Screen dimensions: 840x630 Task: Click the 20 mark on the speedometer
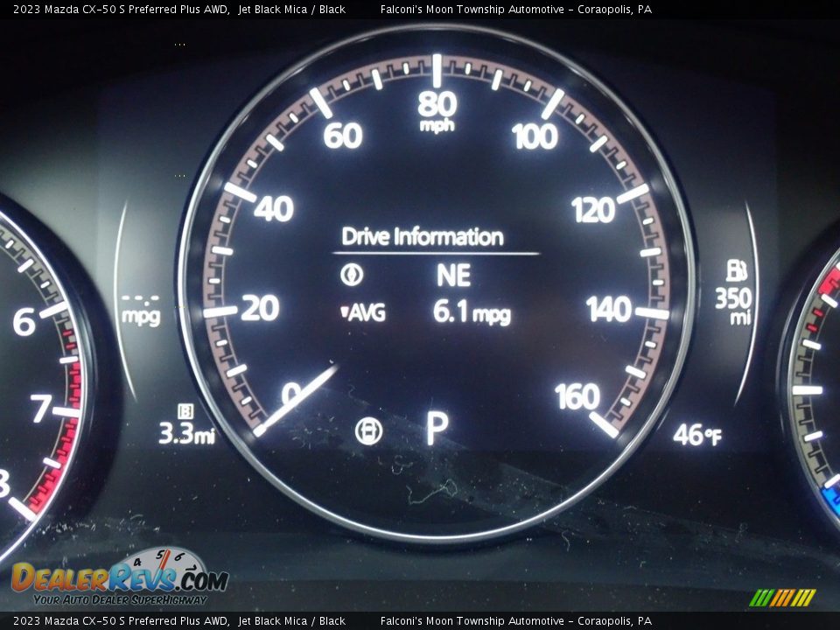click(261, 308)
